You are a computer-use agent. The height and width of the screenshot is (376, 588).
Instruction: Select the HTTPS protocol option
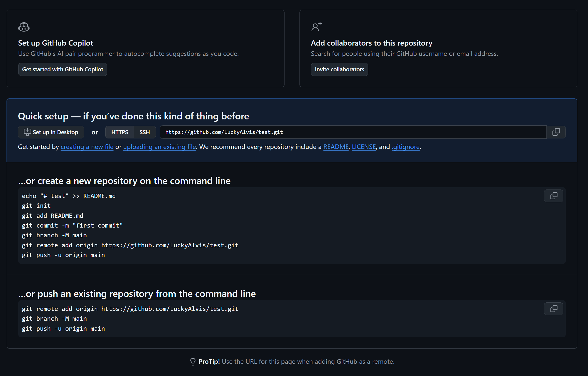[120, 132]
